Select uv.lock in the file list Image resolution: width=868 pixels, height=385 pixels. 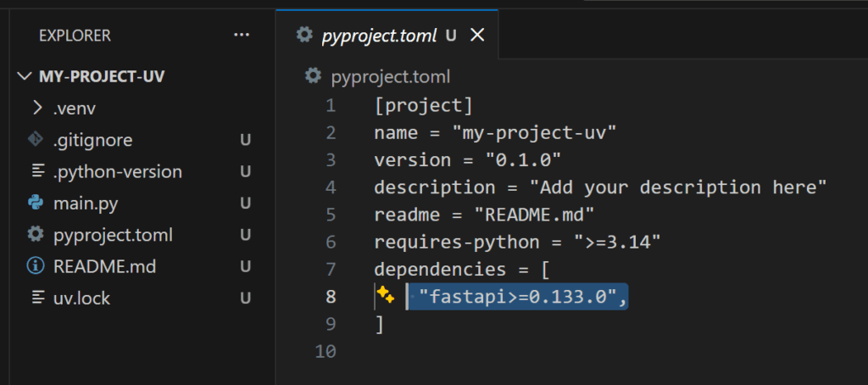point(81,298)
